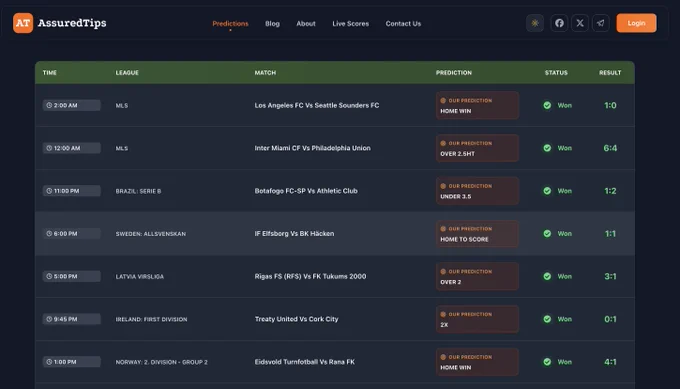680x389 pixels.
Task: Click the clock icon beside 2:00 AM
Action: [49, 105]
